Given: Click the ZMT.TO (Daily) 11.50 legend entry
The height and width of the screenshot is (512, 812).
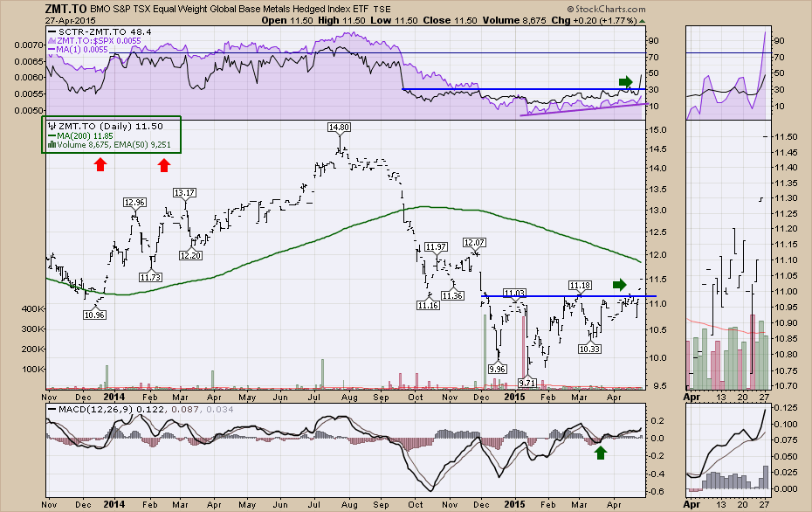Looking at the screenshot, I should [x=111, y=126].
